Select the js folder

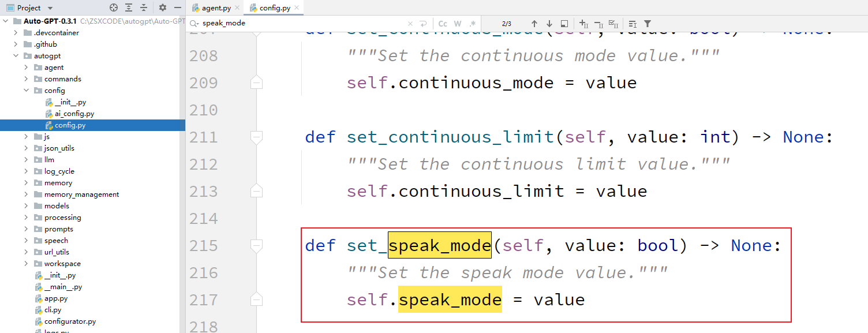(x=47, y=137)
